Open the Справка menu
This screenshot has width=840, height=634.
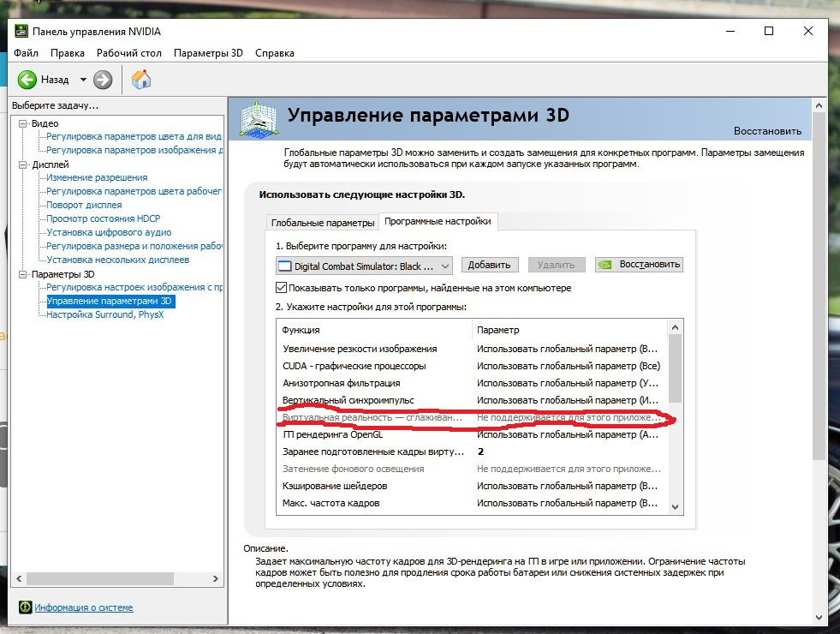(275, 53)
